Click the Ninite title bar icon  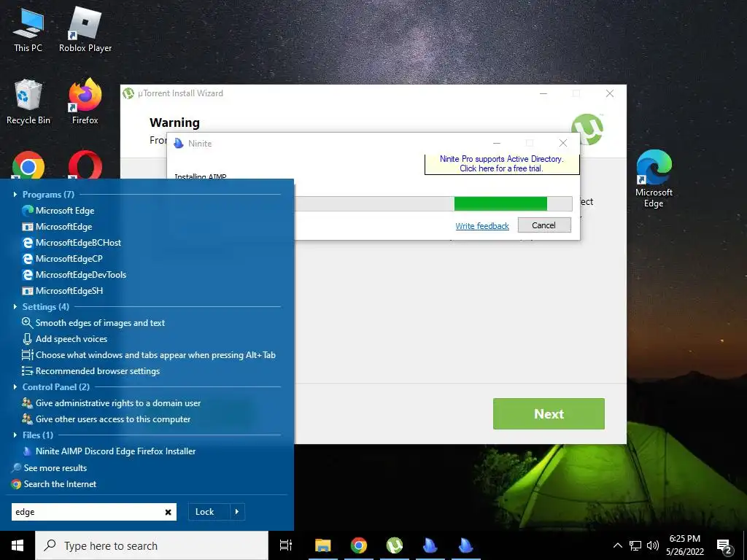179,143
